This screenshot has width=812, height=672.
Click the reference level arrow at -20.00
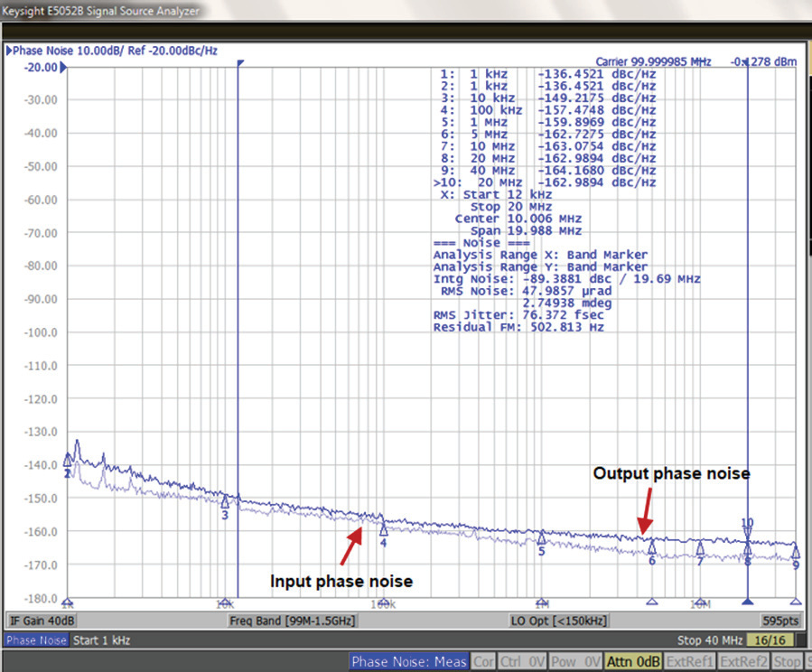(63, 68)
